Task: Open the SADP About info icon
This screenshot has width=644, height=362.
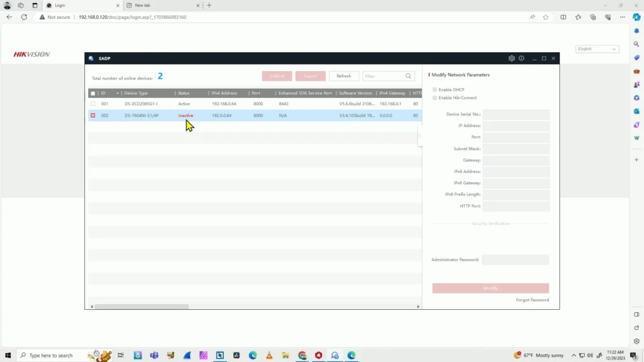Action: (521, 58)
